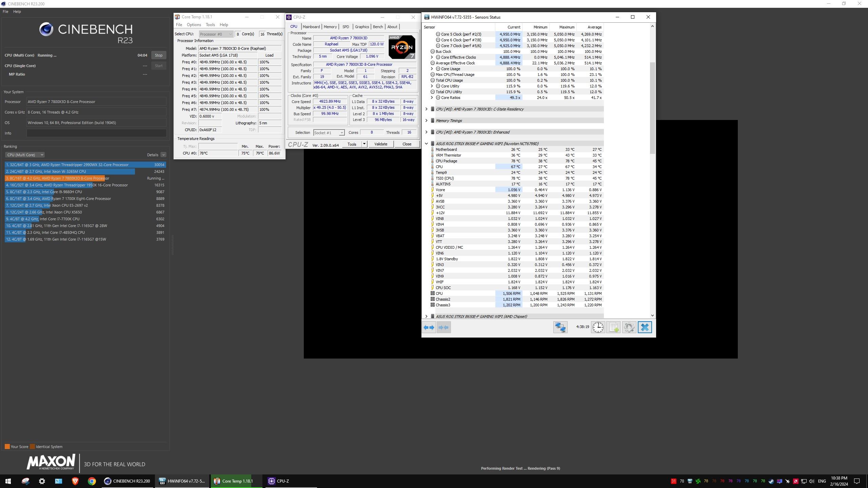
Task: Switch to CPU-Z Memory tab
Action: pos(330,27)
